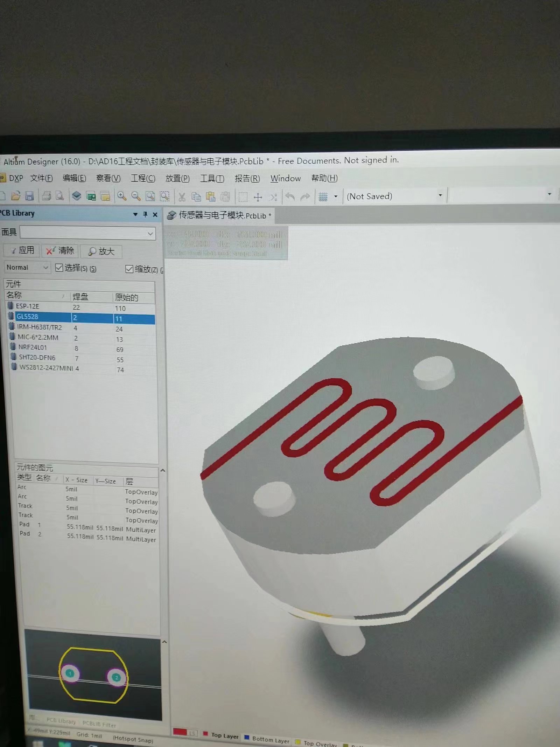Click the Zoom Out magnifier icon

coord(136,196)
